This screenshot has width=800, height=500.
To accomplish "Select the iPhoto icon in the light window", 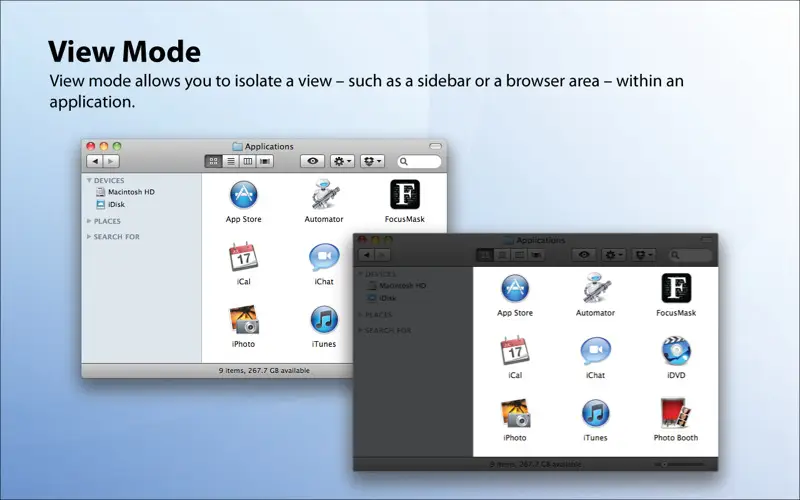I will (243, 320).
